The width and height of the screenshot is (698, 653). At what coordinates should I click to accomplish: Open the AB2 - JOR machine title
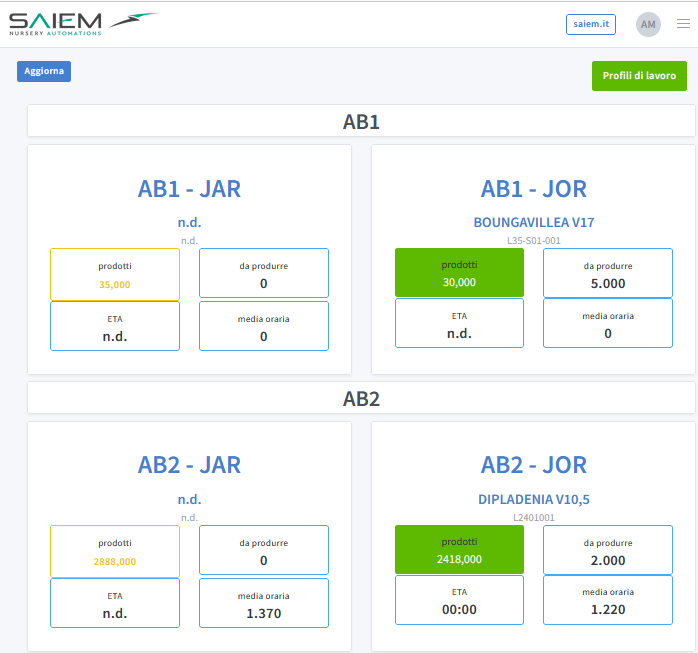tap(533, 465)
